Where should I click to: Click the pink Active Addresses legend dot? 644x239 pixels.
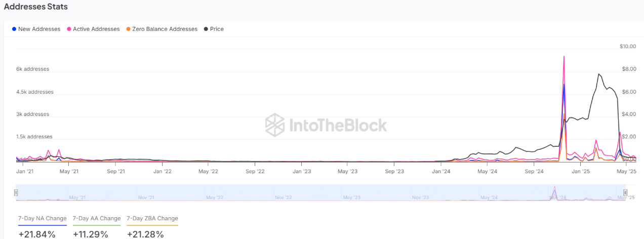tap(69, 29)
